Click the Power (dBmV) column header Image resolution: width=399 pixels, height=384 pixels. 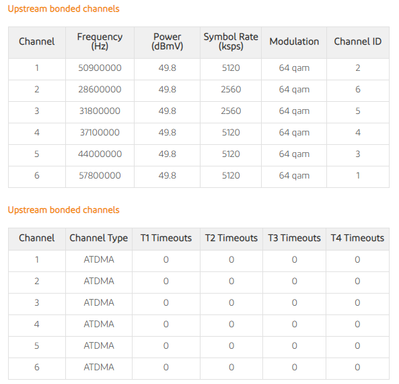coord(167,41)
